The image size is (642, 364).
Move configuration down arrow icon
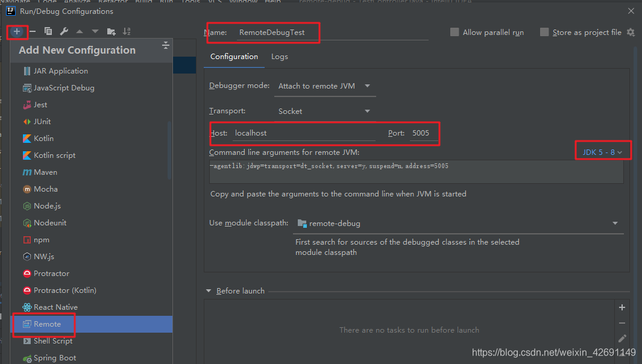95,31
